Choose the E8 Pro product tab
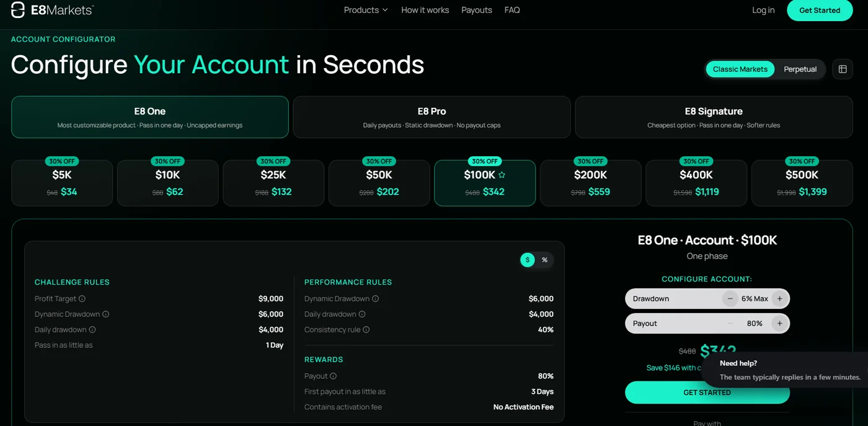 432,117
